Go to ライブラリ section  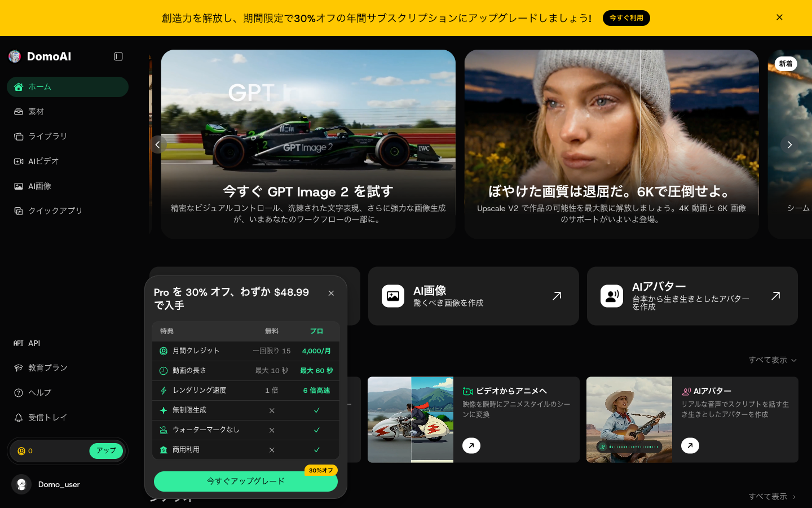coord(68,137)
